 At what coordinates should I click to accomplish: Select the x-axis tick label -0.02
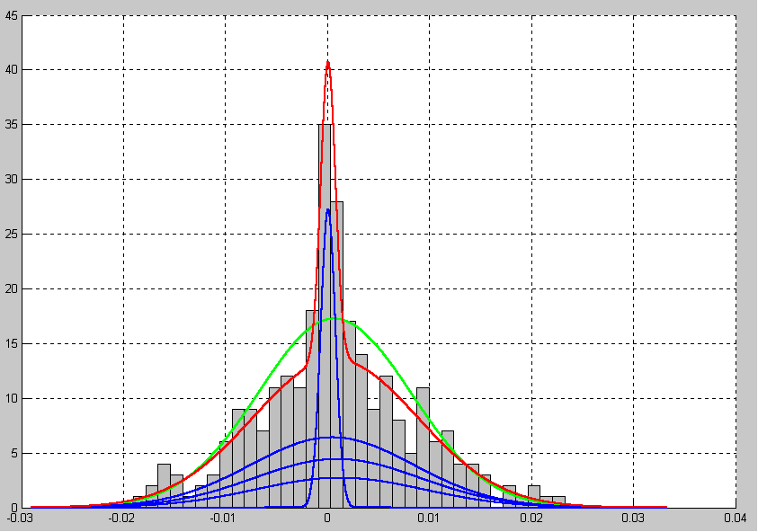pyautogui.click(x=120, y=519)
